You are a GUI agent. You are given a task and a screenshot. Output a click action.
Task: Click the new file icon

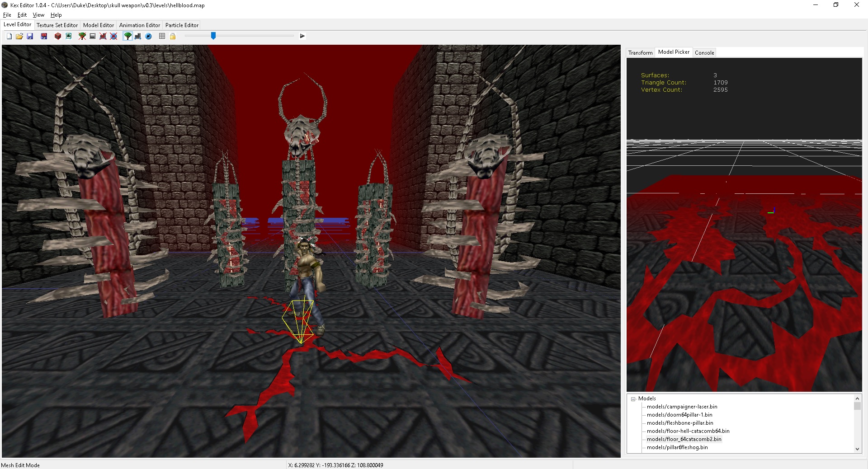[9, 36]
